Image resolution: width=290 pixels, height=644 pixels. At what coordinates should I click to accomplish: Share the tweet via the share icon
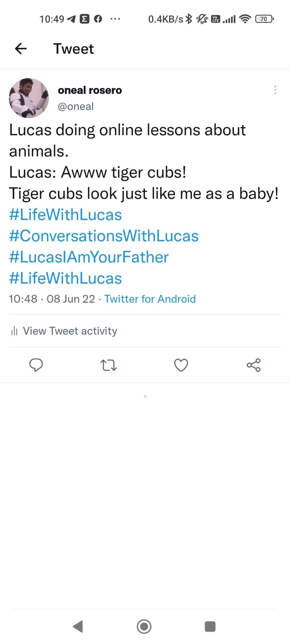tap(253, 365)
